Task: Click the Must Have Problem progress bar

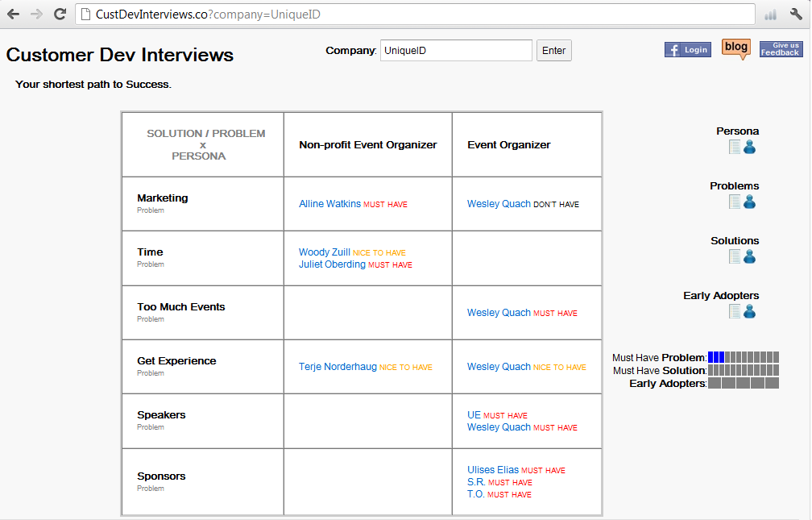Action: point(742,356)
